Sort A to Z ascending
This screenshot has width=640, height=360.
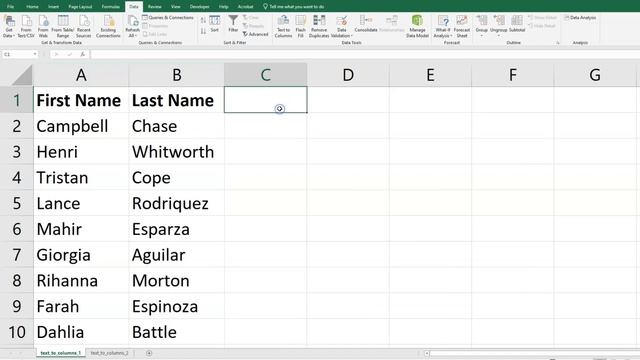coord(203,20)
